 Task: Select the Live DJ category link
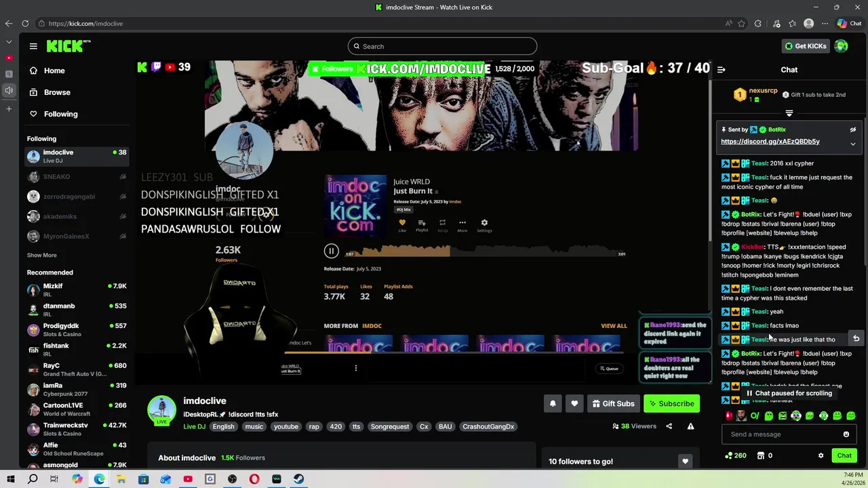point(194,426)
